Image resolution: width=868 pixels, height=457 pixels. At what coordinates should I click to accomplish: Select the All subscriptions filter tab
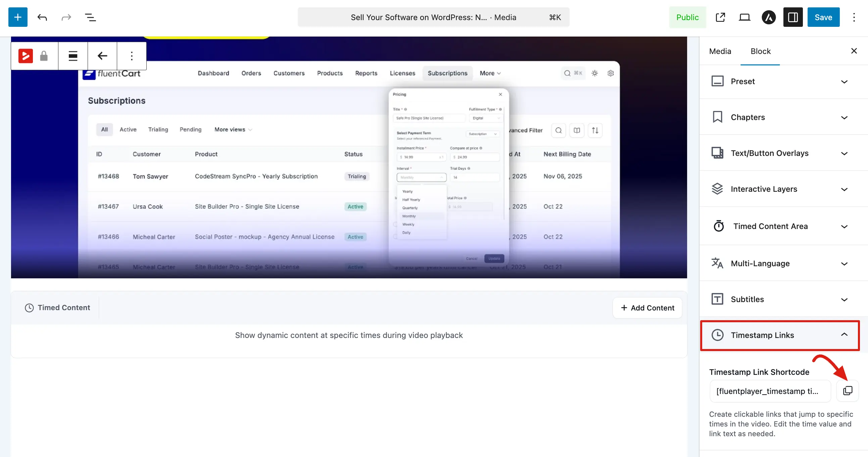(x=104, y=129)
